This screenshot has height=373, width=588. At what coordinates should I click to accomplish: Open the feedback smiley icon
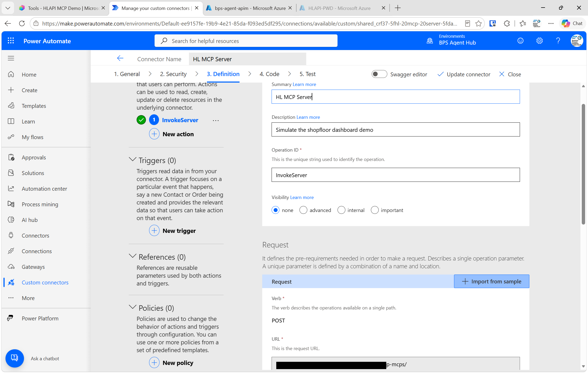(x=520, y=41)
